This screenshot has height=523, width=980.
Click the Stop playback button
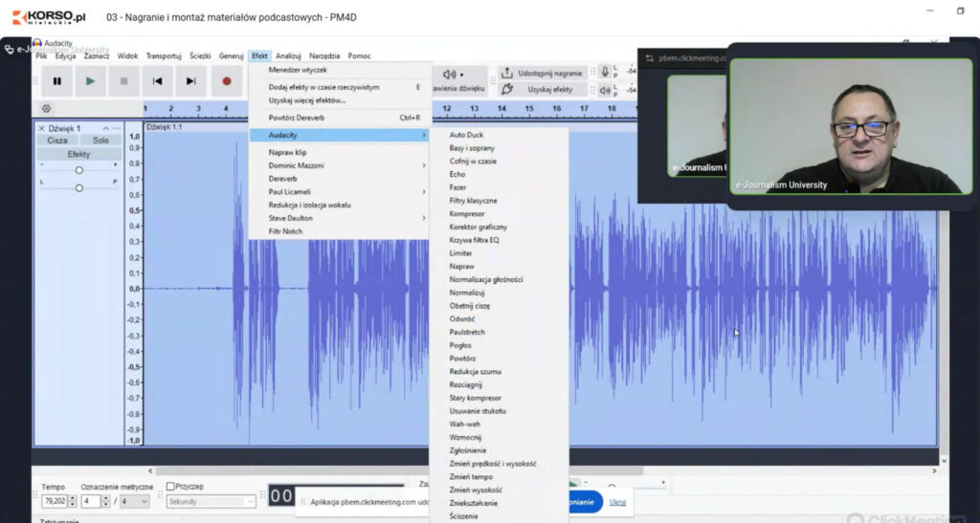click(124, 81)
